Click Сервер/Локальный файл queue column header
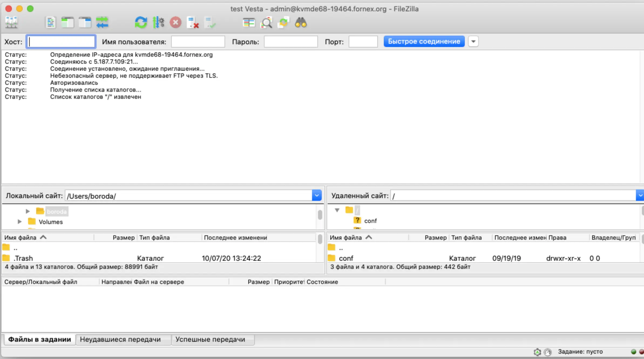Image resolution: width=644 pixels, height=359 pixels. coord(51,282)
